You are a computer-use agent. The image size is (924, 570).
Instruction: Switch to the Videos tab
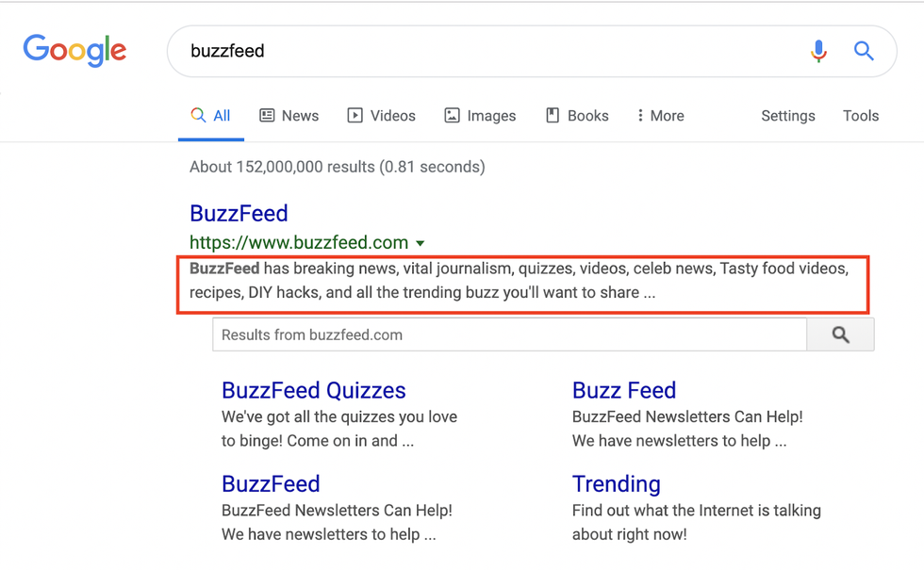click(381, 116)
